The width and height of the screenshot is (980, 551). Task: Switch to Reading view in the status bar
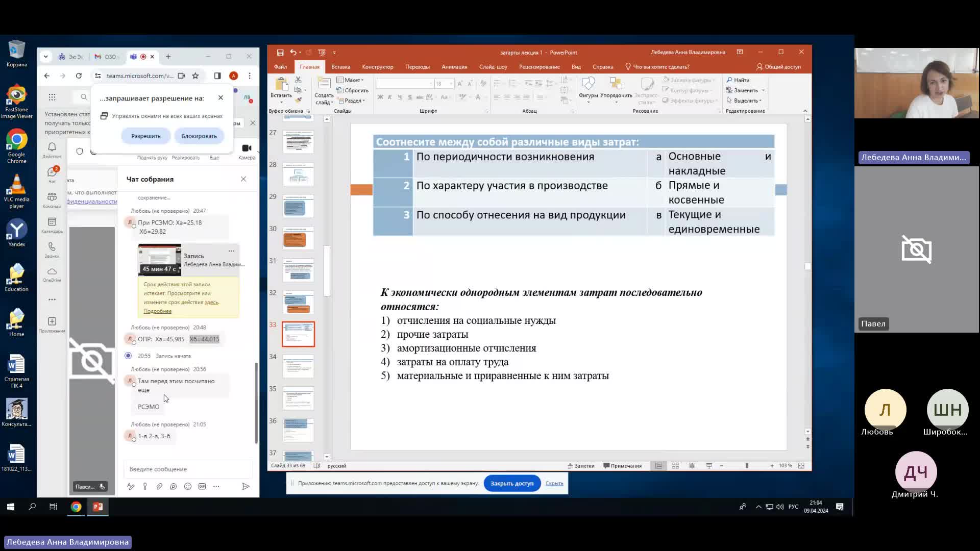point(692,466)
